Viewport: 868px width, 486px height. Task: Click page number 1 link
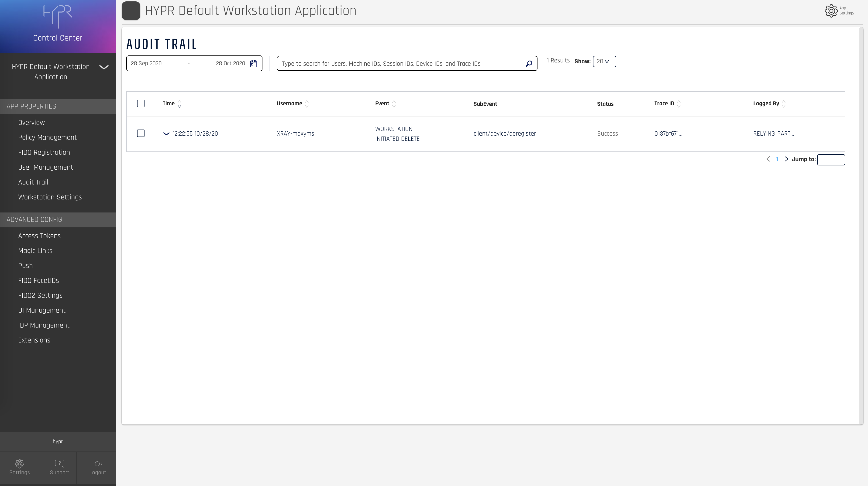coord(777,159)
